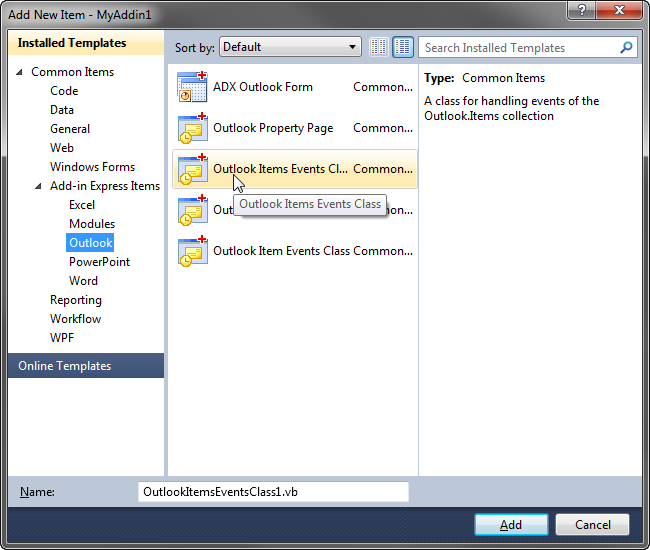The height and width of the screenshot is (550, 650).
Task: Select the highlighted Outlook tree item
Action: [x=90, y=243]
